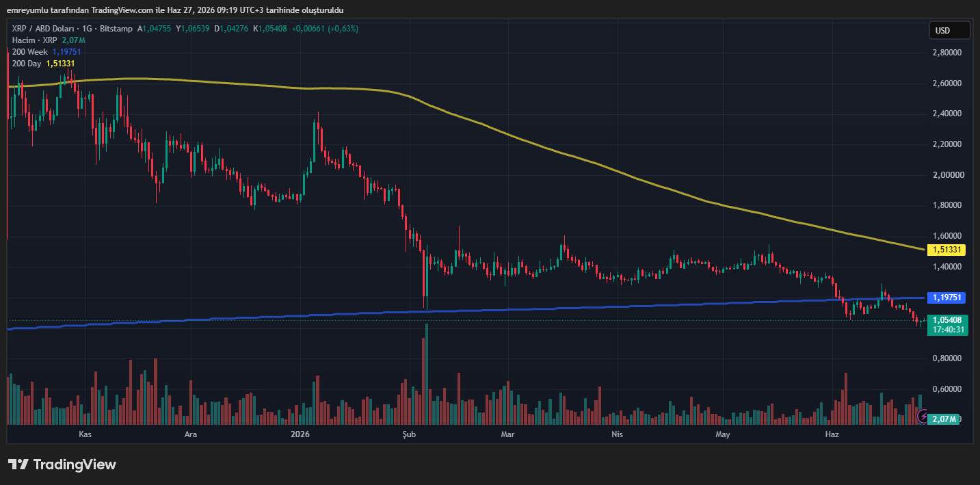Select the 200 Day indicator legend
Viewport: 980px width, 485px height.
pos(43,64)
